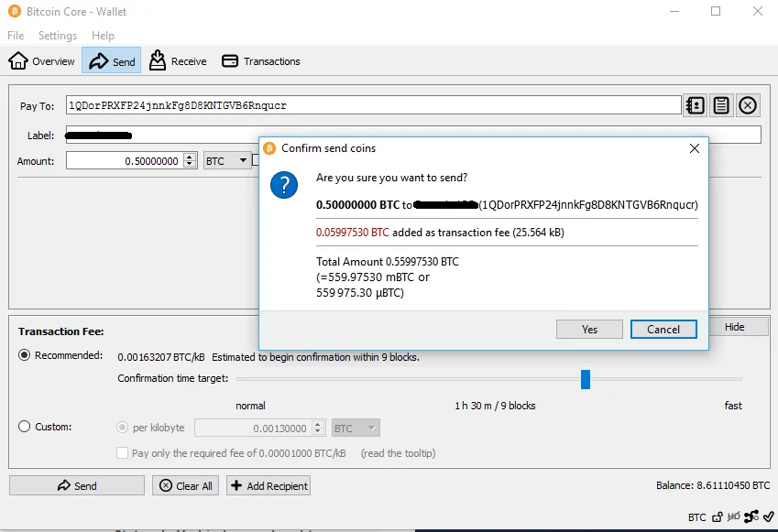Screen dimensions: 778x532
Task: Click the synchronization checkmark status icon
Action: [769, 516]
